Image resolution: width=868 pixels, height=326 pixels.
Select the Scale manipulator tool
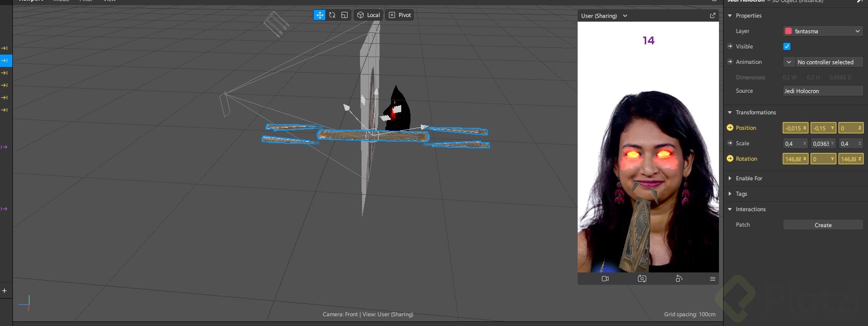pyautogui.click(x=345, y=15)
